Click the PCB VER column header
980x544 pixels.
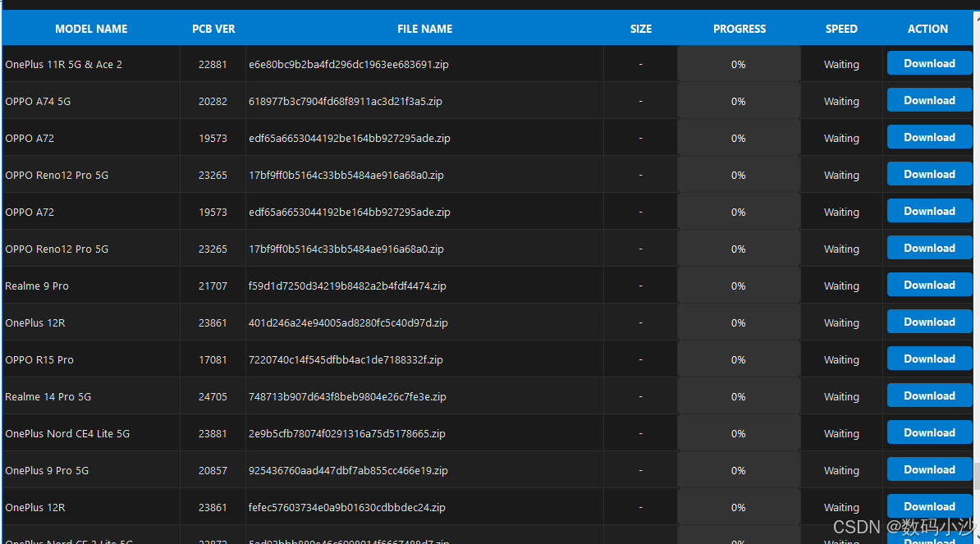[x=213, y=29]
